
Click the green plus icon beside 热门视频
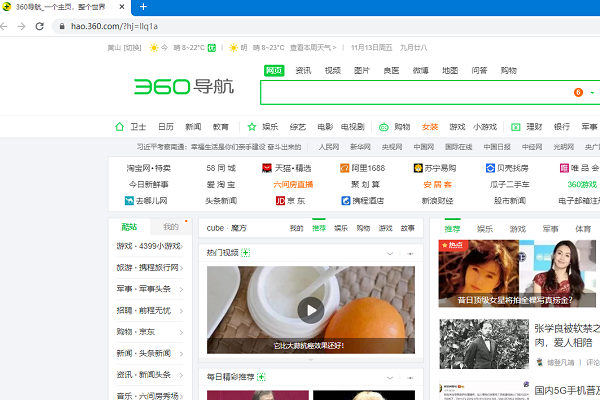(245, 253)
